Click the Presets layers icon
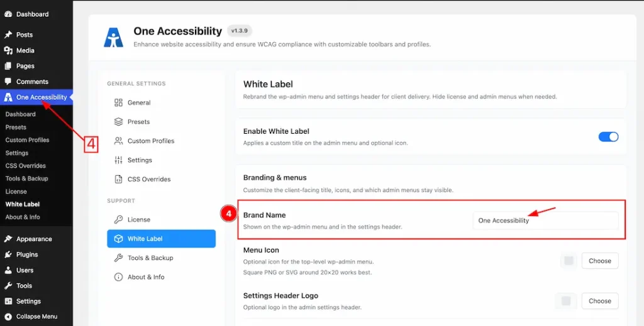The width and height of the screenshot is (644, 326). [x=118, y=122]
